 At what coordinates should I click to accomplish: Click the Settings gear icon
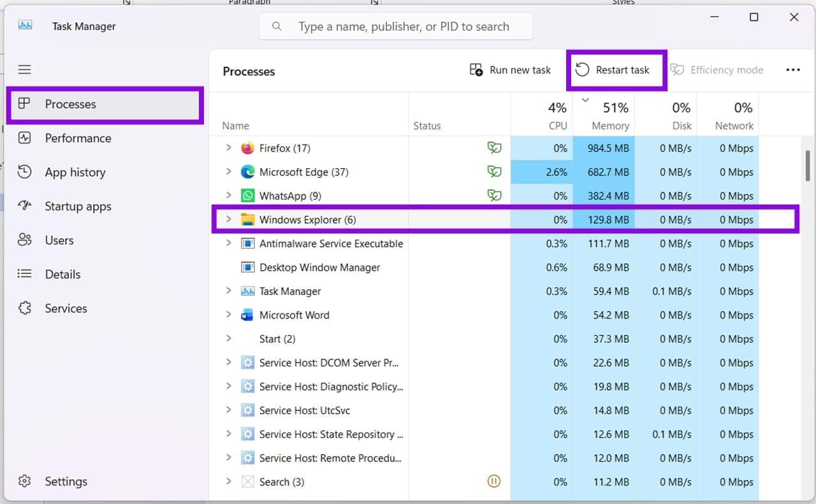[x=24, y=481]
